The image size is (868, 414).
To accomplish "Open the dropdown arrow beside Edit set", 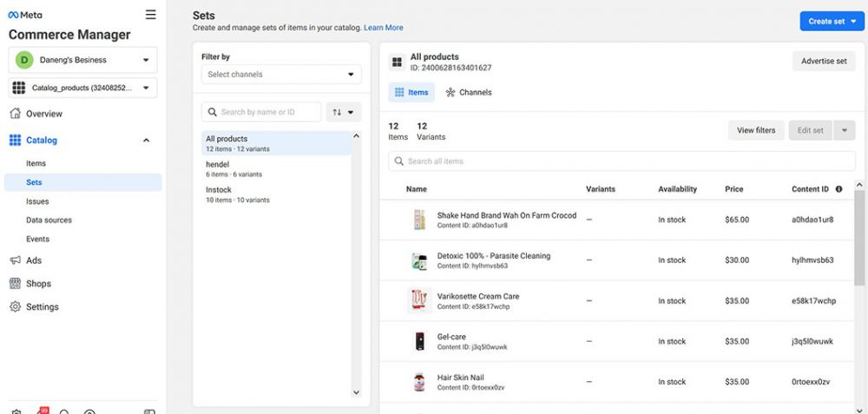I will point(845,130).
